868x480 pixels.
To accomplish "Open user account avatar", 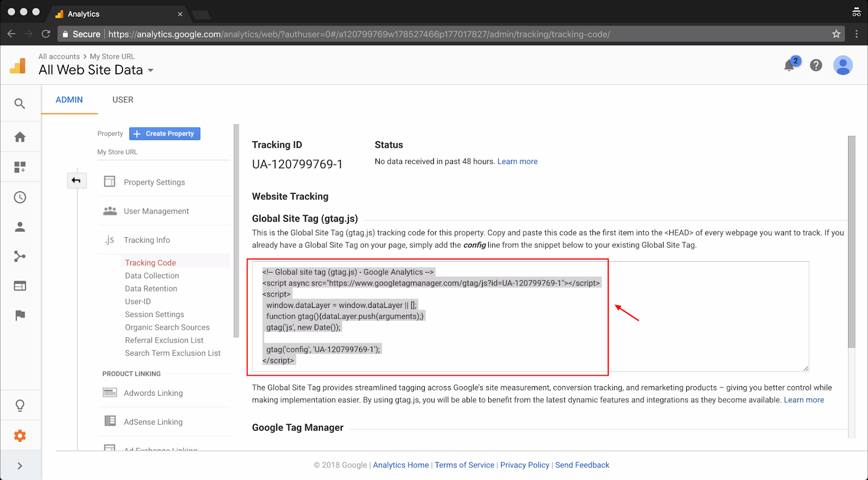I will coord(843,66).
